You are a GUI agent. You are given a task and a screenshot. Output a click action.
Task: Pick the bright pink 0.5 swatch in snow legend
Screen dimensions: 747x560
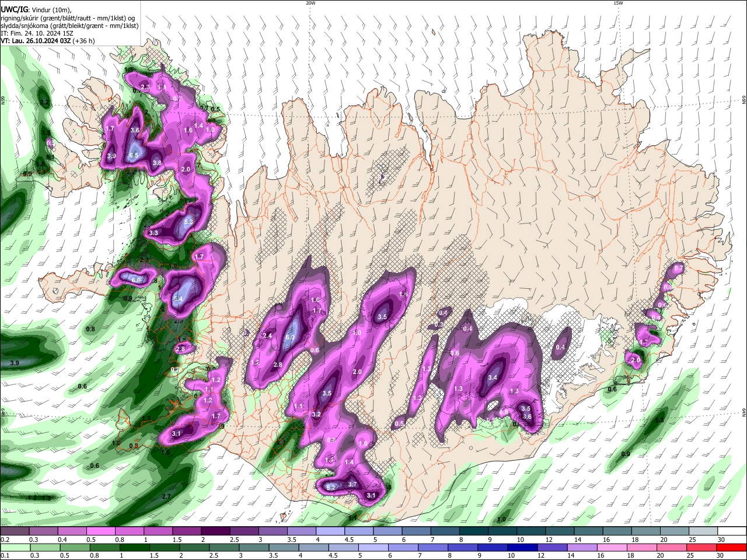click(x=101, y=531)
